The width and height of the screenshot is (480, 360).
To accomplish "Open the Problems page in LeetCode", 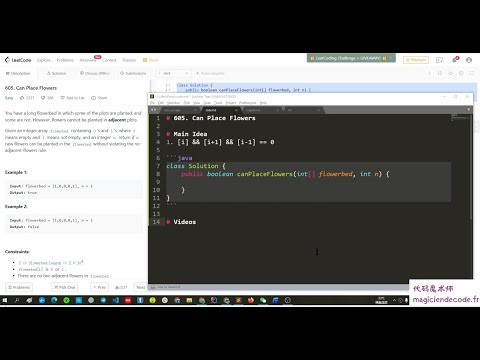I will 65,60.
